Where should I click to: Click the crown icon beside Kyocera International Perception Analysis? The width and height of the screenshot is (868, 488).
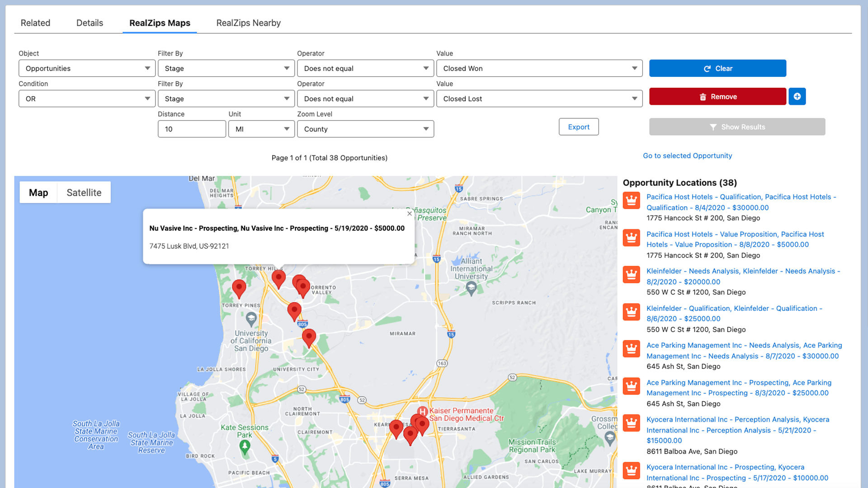[631, 423]
